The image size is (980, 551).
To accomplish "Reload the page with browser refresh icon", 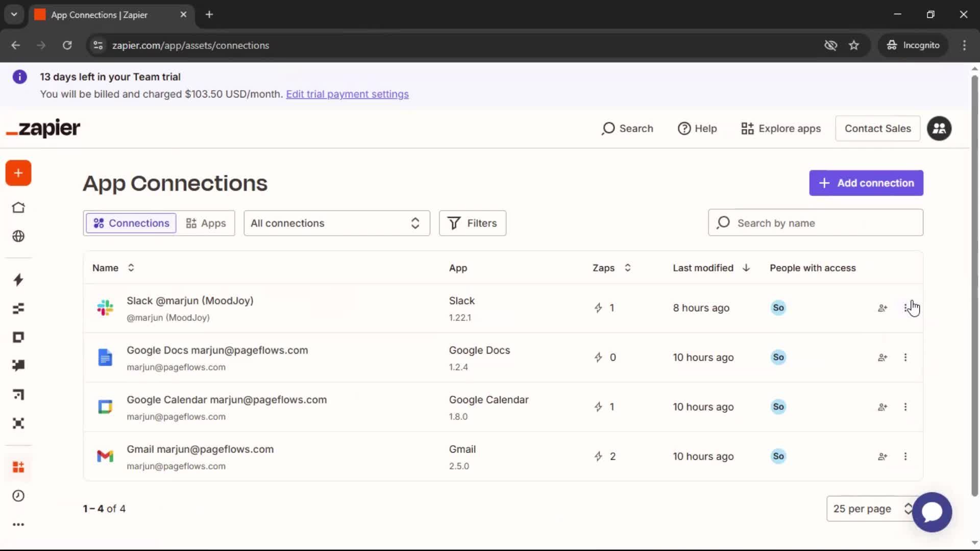I will (x=67, y=45).
